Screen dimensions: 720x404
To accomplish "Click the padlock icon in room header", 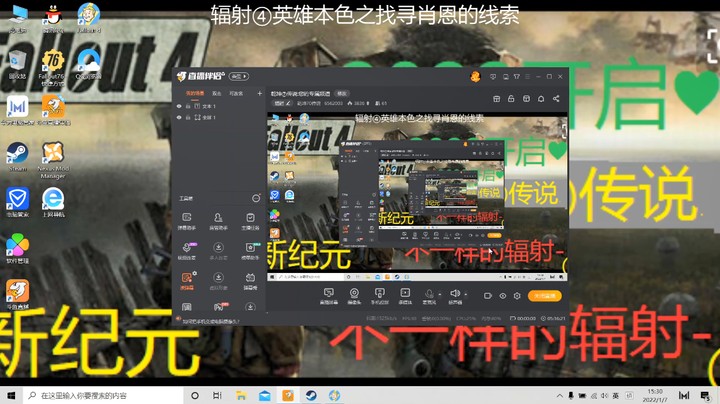I will (511, 99).
